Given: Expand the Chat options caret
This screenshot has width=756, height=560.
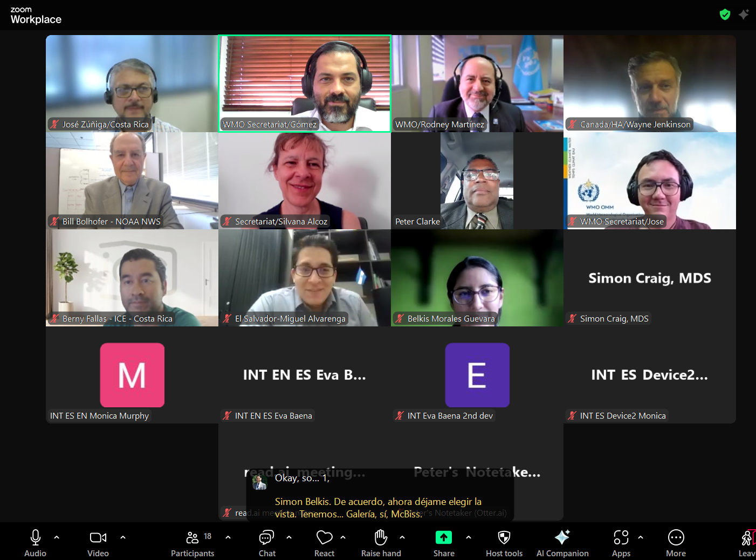Looking at the screenshot, I should (x=289, y=537).
